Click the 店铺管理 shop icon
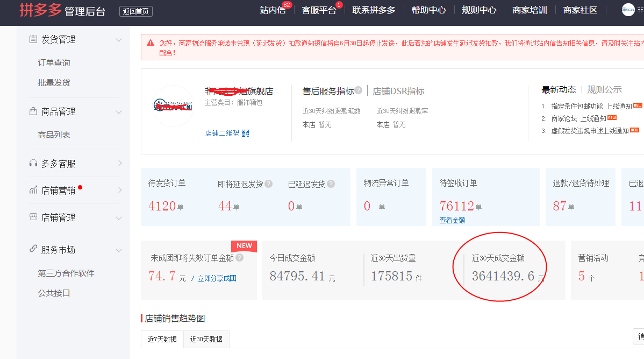644x359 pixels. click(x=33, y=217)
